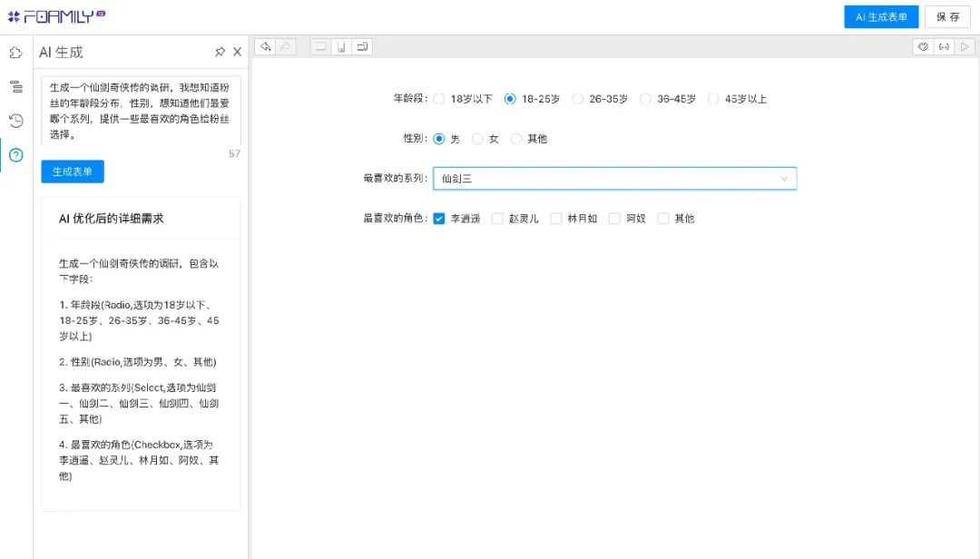The width and height of the screenshot is (980, 559).
Task: Switch to mobile device preview mode
Action: (x=341, y=47)
